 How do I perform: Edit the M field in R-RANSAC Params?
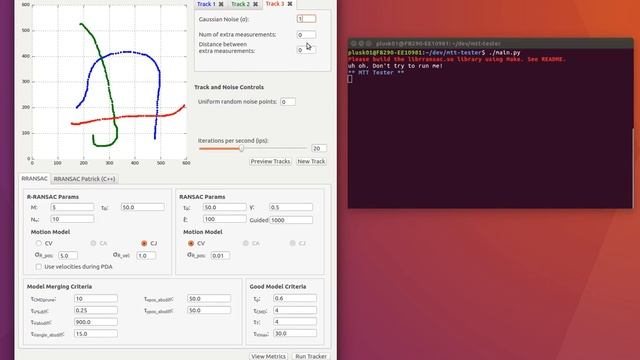coord(72,207)
